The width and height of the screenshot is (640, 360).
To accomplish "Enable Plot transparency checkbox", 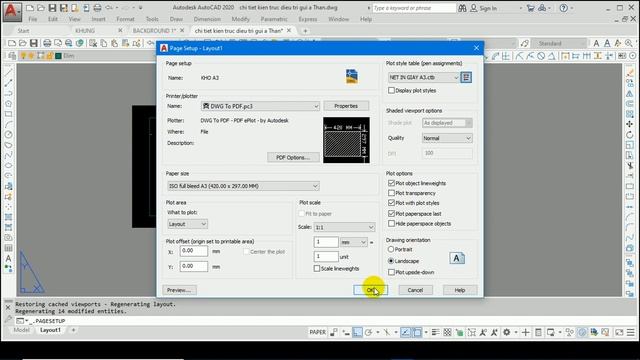I will click(391, 193).
